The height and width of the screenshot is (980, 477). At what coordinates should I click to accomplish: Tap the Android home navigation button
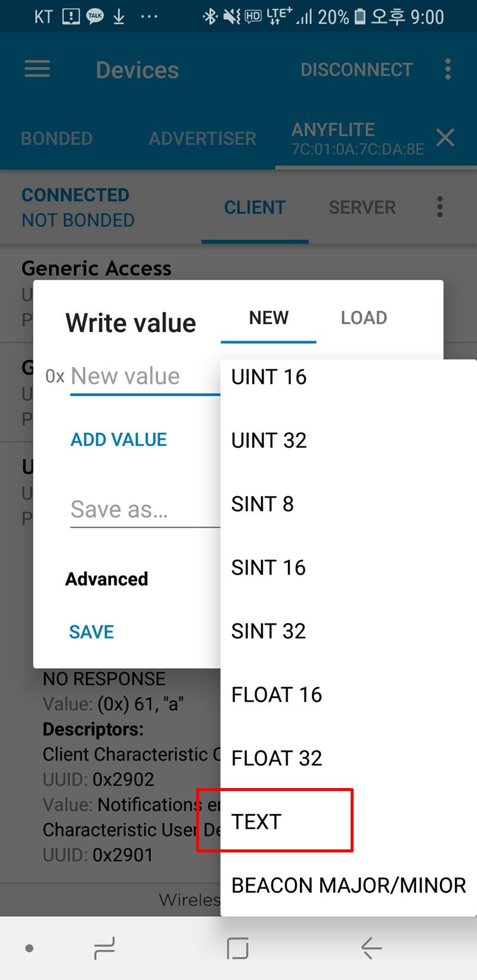(x=238, y=948)
